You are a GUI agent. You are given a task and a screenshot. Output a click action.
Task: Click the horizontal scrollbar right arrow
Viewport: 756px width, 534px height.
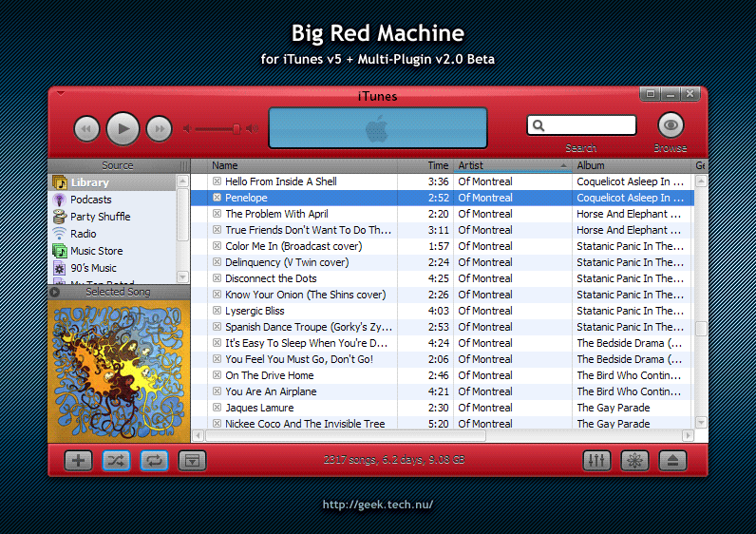[688, 435]
